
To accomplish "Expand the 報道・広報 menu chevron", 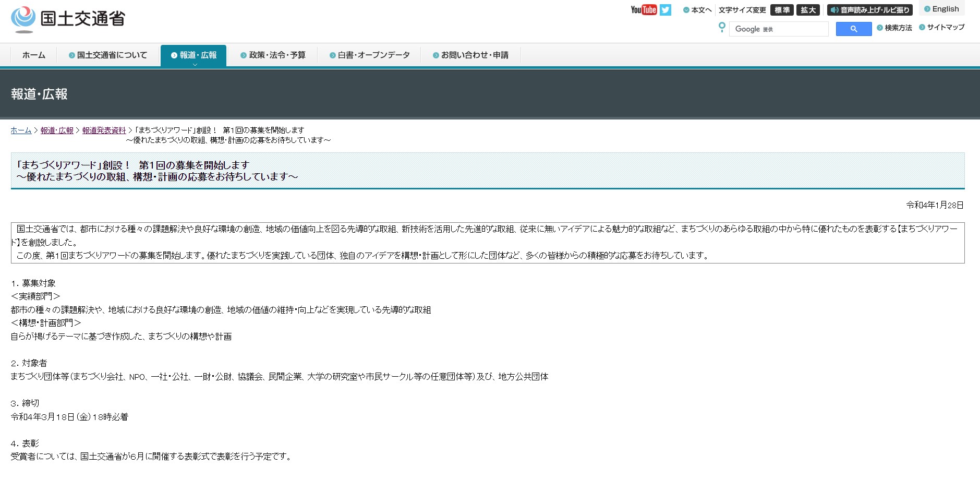I will [x=195, y=64].
